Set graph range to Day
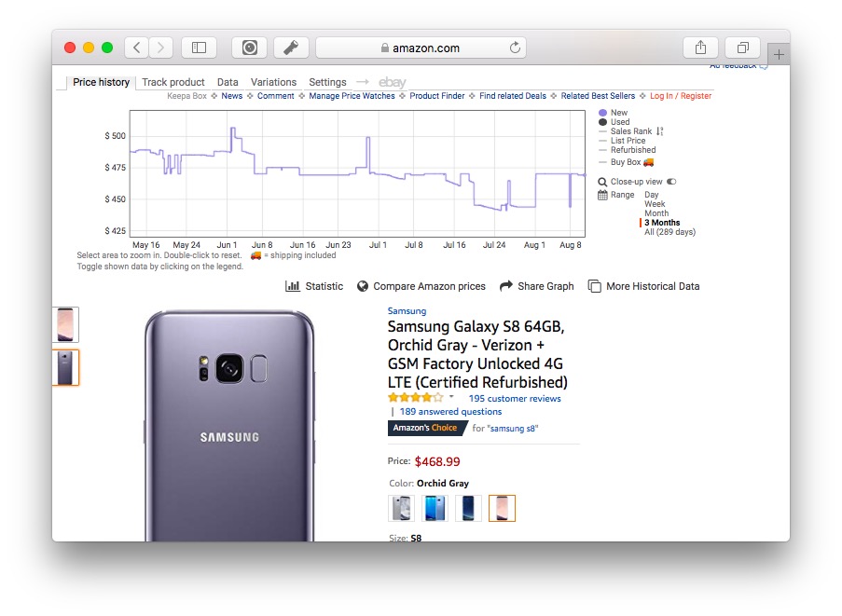 [x=652, y=195]
